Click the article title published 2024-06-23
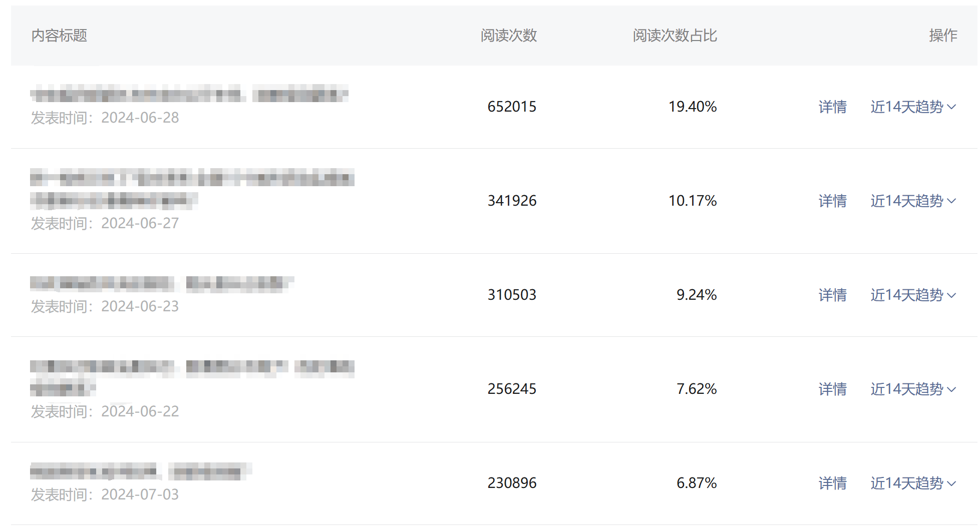980x529 pixels. click(x=161, y=284)
